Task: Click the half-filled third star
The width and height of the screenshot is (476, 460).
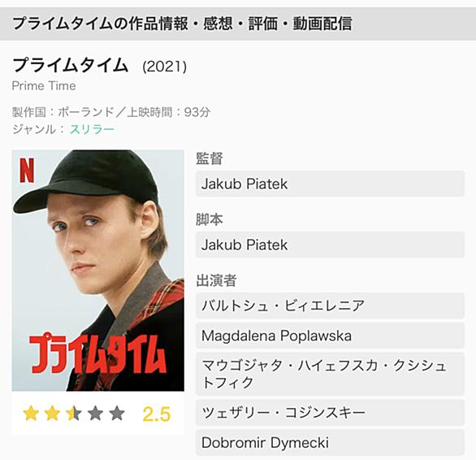Action: click(x=74, y=414)
